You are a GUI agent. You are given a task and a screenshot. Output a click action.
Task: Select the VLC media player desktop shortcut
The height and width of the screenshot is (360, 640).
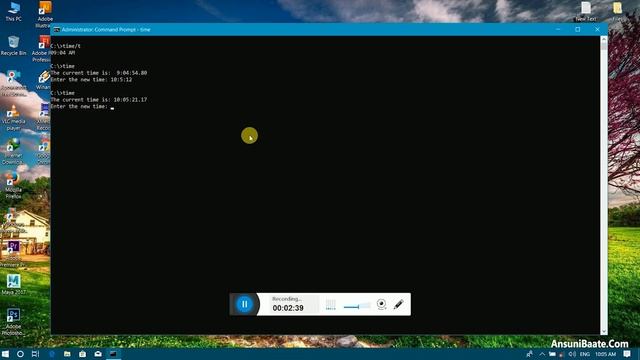tap(13, 117)
